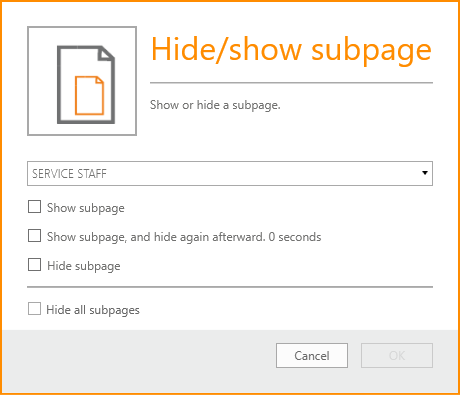Check the Hide subpage checkbox
460x395 pixels.
(34, 265)
